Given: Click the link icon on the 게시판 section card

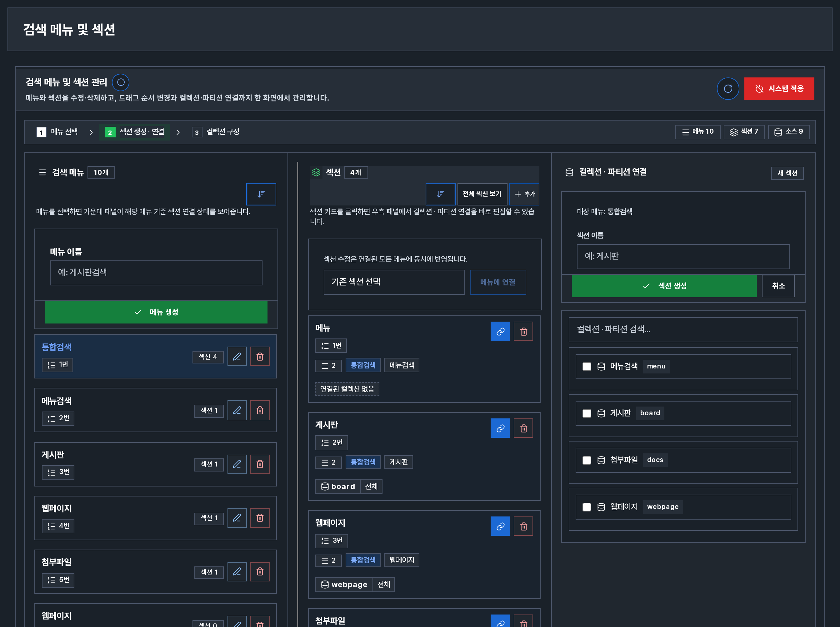Looking at the screenshot, I should tap(500, 428).
